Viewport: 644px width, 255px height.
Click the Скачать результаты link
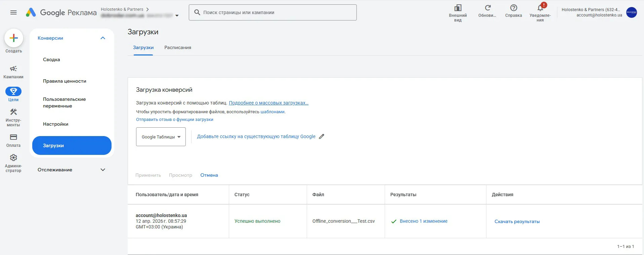click(517, 221)
